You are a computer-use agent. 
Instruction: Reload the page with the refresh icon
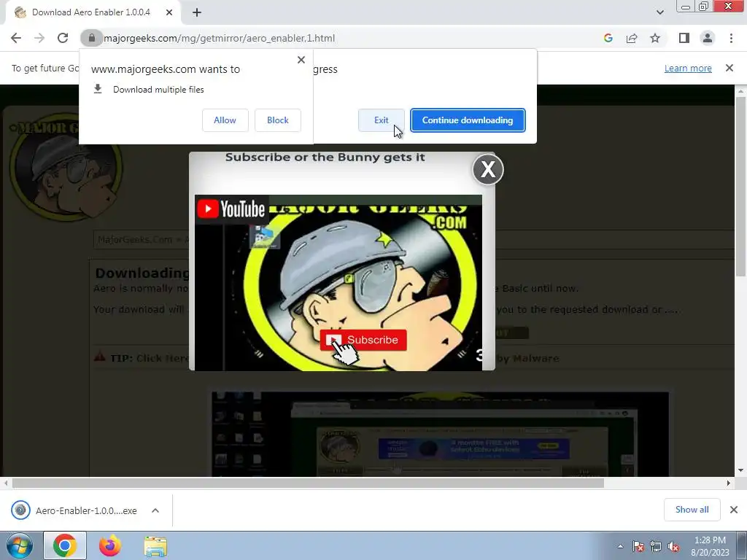[63, 38]
